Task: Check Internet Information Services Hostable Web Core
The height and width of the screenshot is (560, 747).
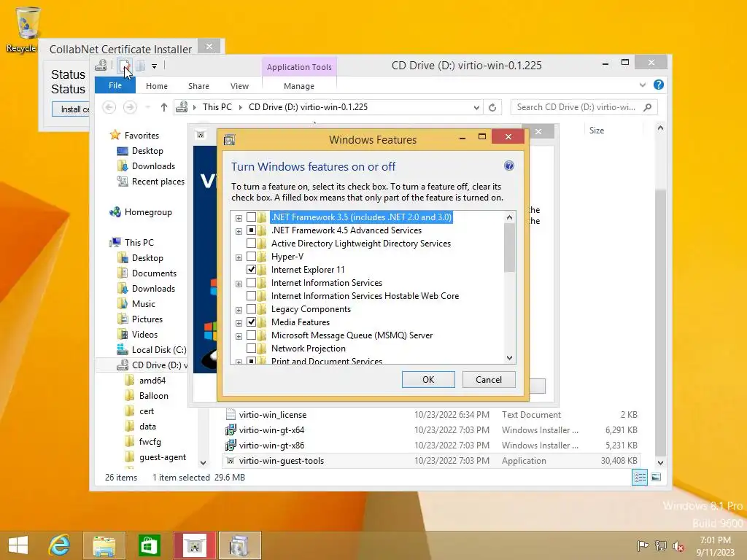Action: point(251,296)
